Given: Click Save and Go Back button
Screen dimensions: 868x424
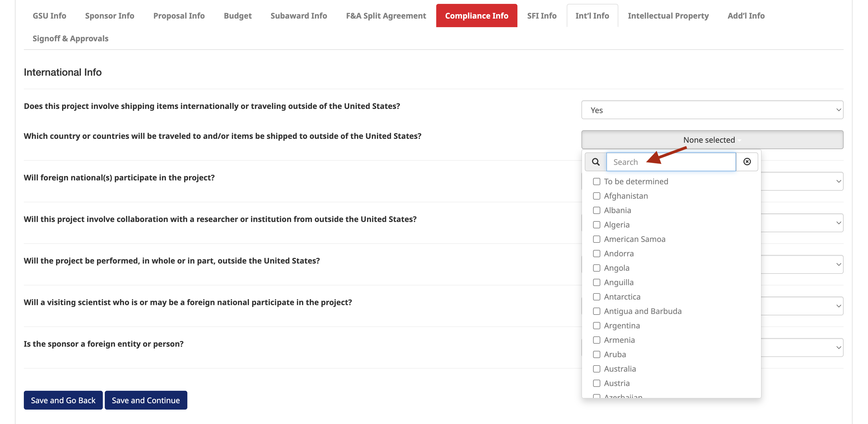Looking at the screenshot, I should 63,400.
